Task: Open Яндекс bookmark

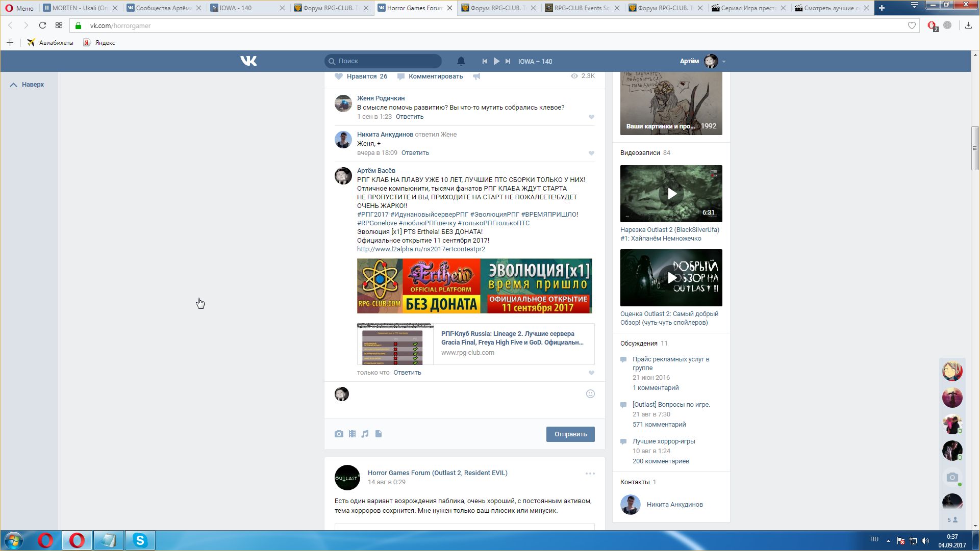Action: pos(99,43)
